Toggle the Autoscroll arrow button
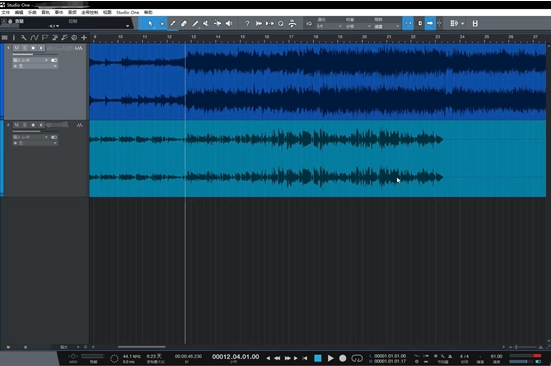 tap(430, 24)
